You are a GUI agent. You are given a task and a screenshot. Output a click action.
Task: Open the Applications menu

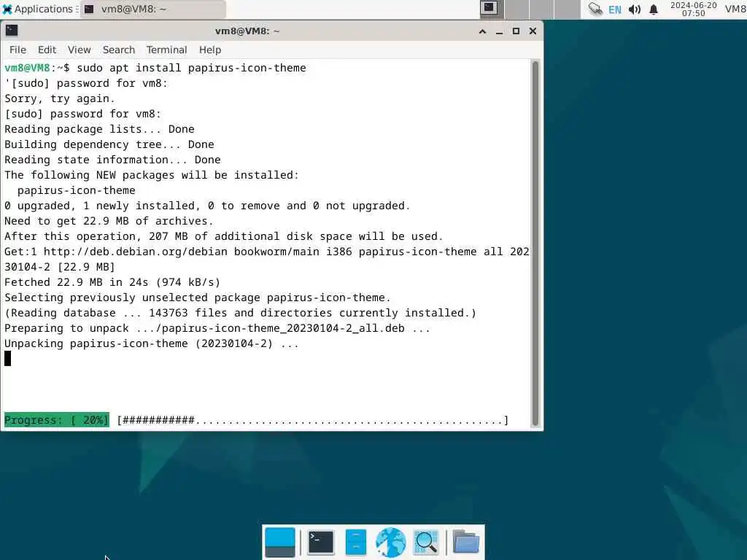[x=39, y=9]
